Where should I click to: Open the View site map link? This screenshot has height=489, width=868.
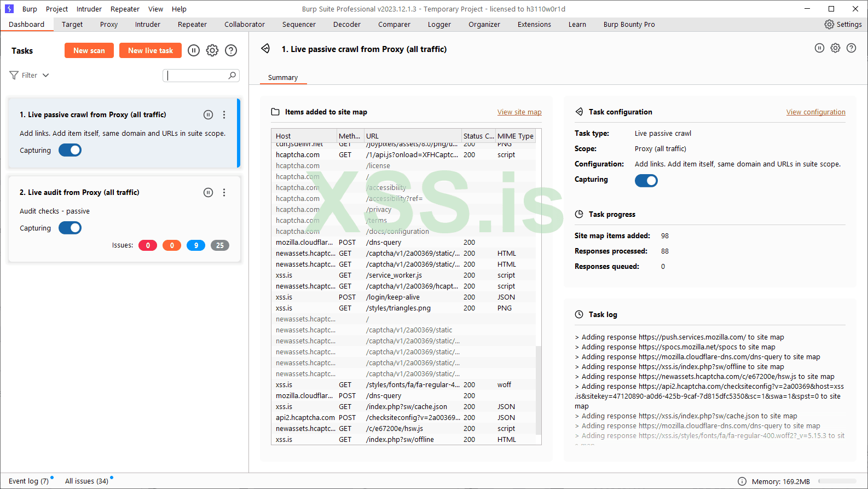tap(519, 112)
